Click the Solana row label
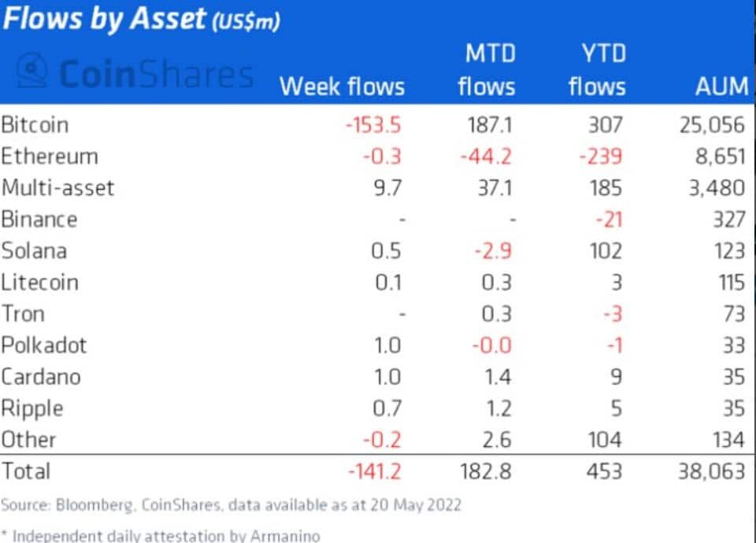The width and height of the screenshot is (756, 543). (34, 250)
